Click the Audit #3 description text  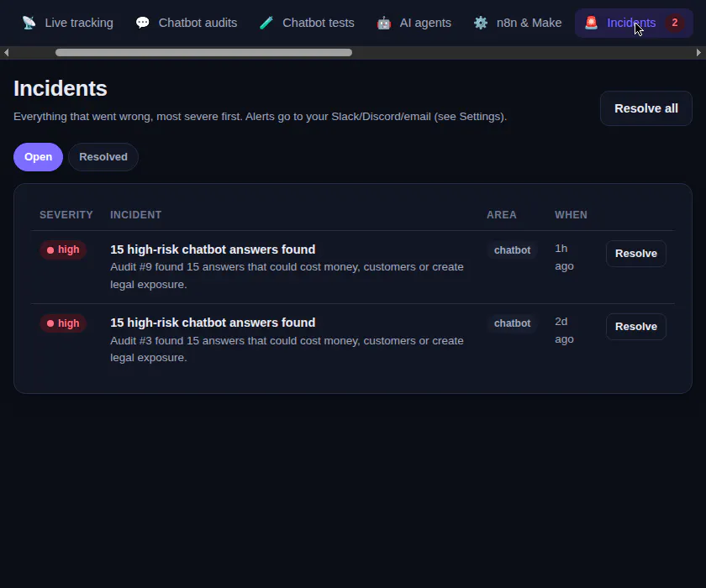(x=287, y=349)
